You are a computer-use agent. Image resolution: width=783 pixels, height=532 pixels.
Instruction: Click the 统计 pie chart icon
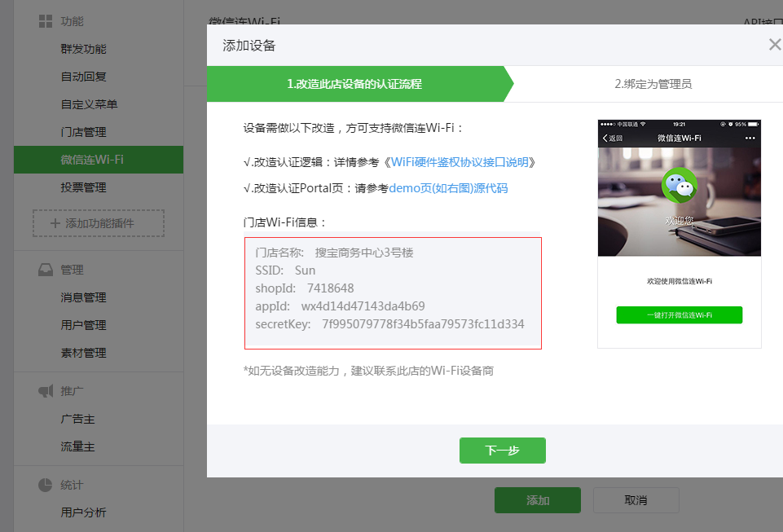click(46, 485)
